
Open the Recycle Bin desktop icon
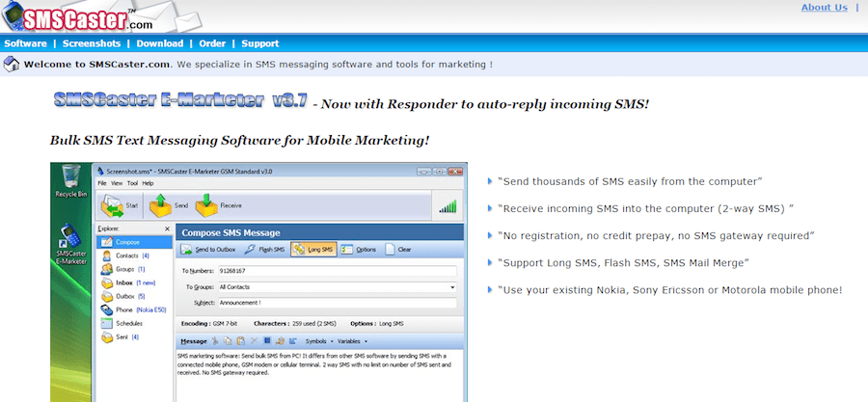(x=71, y=184)
